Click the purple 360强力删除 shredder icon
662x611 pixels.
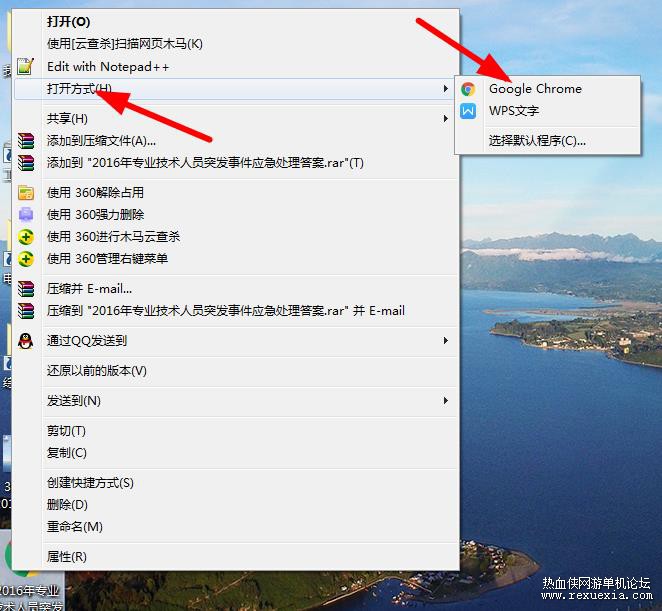pos(26,215)
